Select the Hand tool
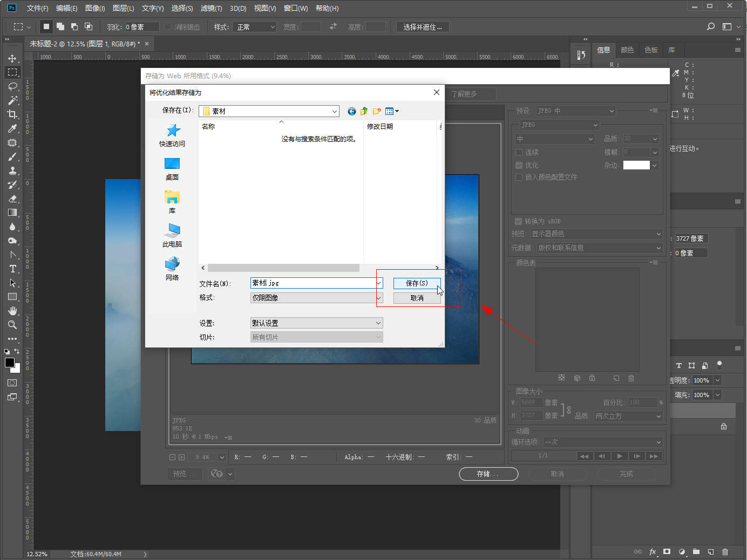 12,311
